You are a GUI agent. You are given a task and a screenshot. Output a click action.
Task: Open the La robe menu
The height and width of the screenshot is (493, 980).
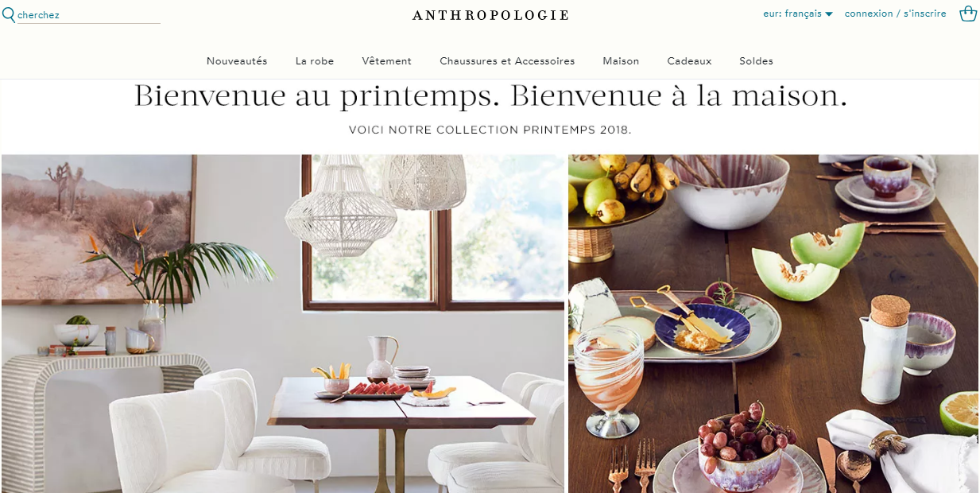315,60
